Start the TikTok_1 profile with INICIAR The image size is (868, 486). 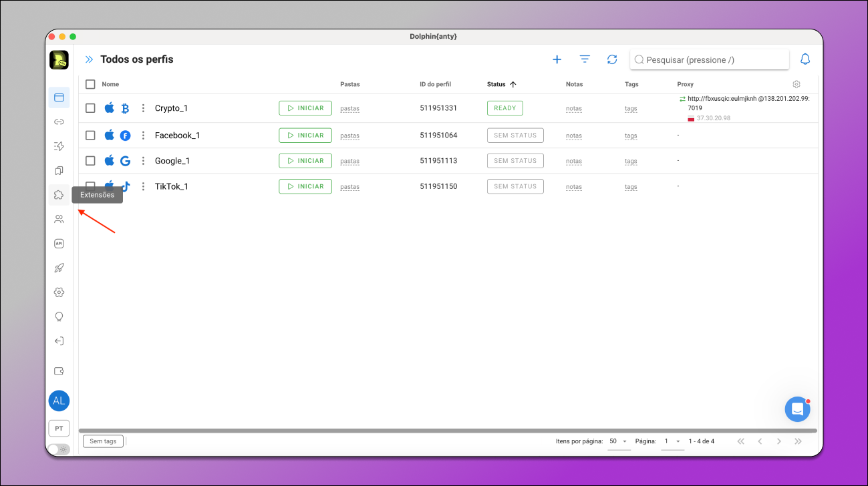point(305,186)
